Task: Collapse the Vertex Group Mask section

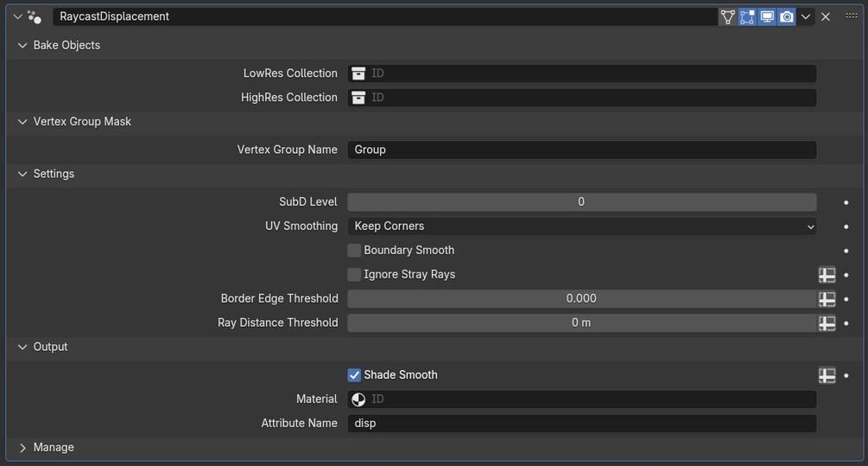Action: [x=22, y=122]
